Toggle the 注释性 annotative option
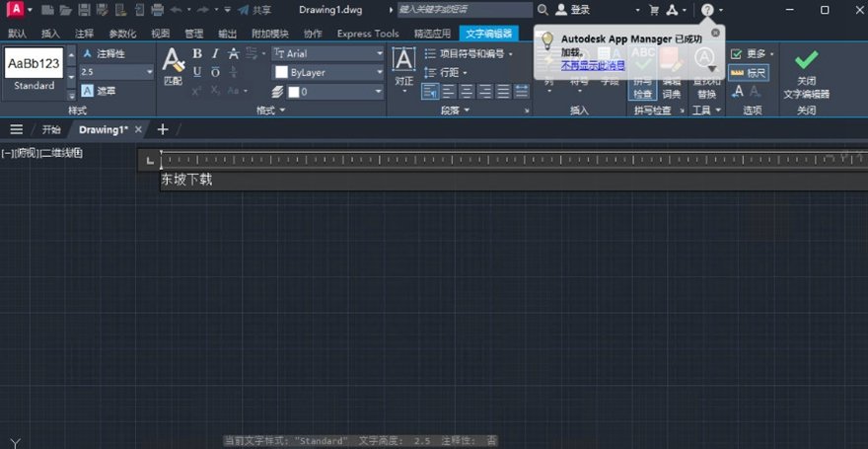Image resolution: width=868 pixels, height=449 pixels. click(105, 53)
